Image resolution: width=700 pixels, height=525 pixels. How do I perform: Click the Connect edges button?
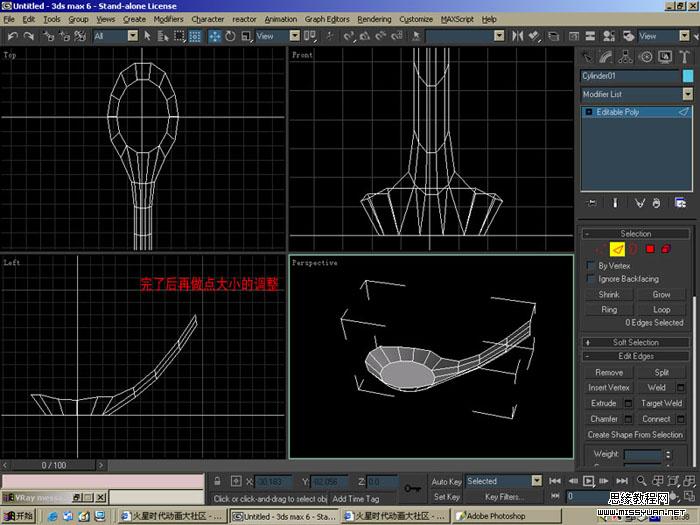pyautogui.click(x=656, y=419)
